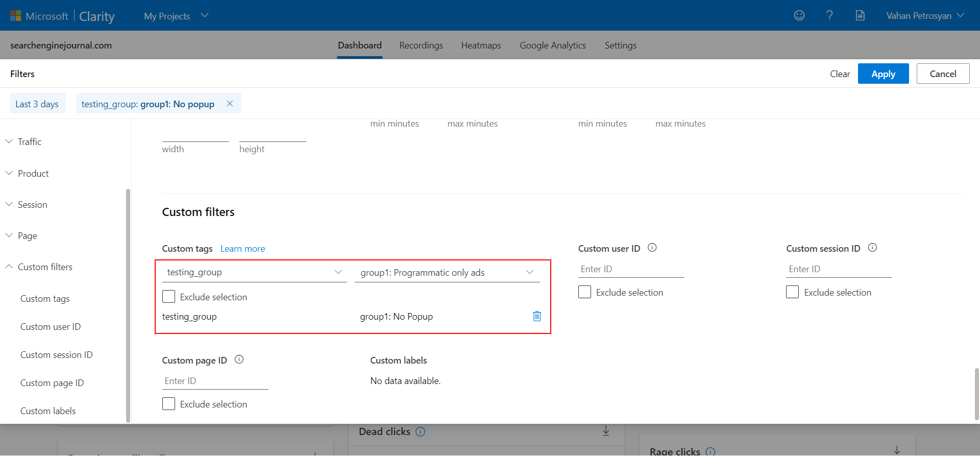Open the group1: Programmatic only ads dropdown
The height and width of the screenshot is (456, 980).
447,273
